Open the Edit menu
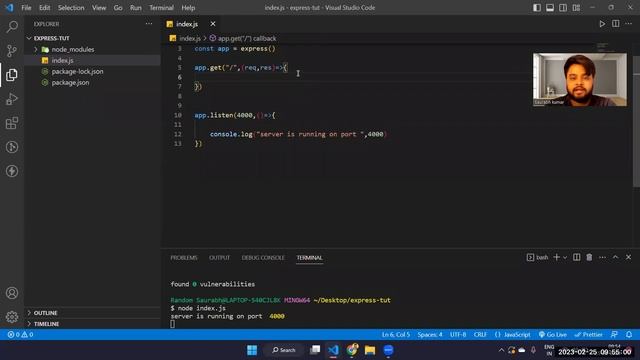640x360 pixels. point(44,8)
